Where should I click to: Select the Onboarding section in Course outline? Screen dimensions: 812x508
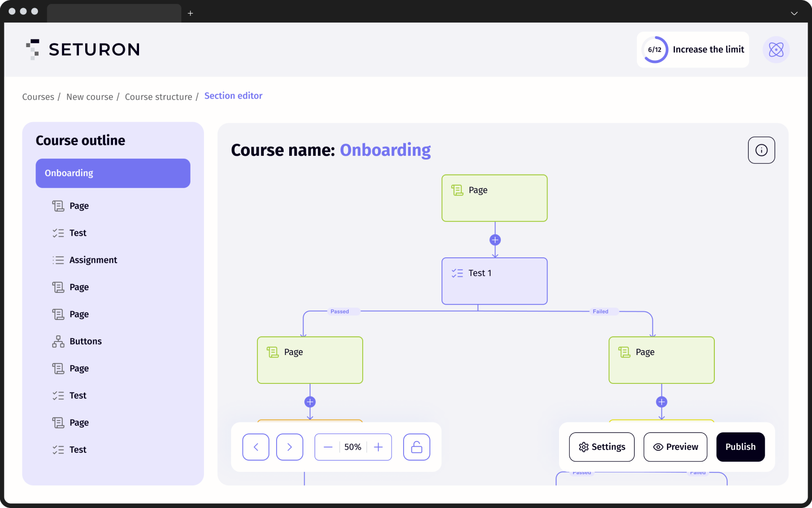[x=113, y=173]
